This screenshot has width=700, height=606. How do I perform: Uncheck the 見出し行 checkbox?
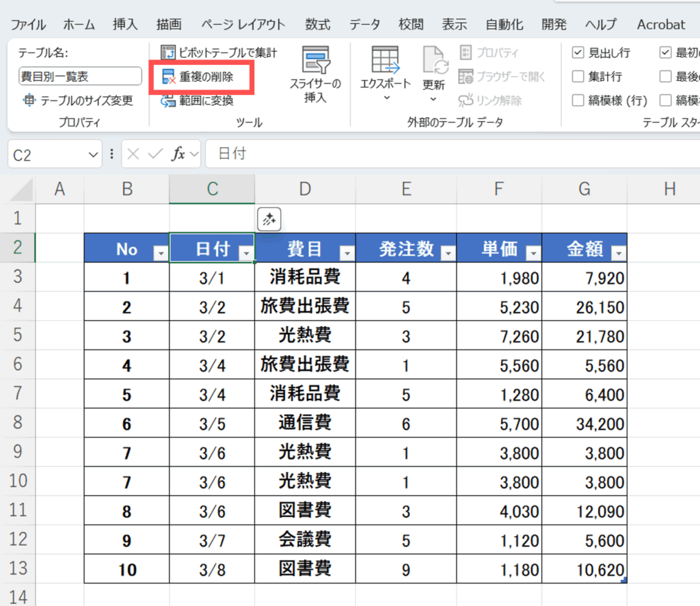point(578,53)
